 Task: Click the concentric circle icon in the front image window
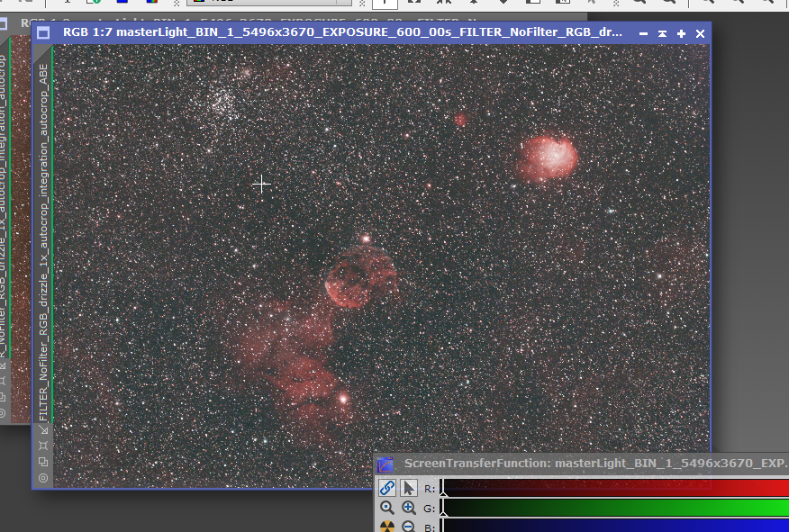click(43, 478)
